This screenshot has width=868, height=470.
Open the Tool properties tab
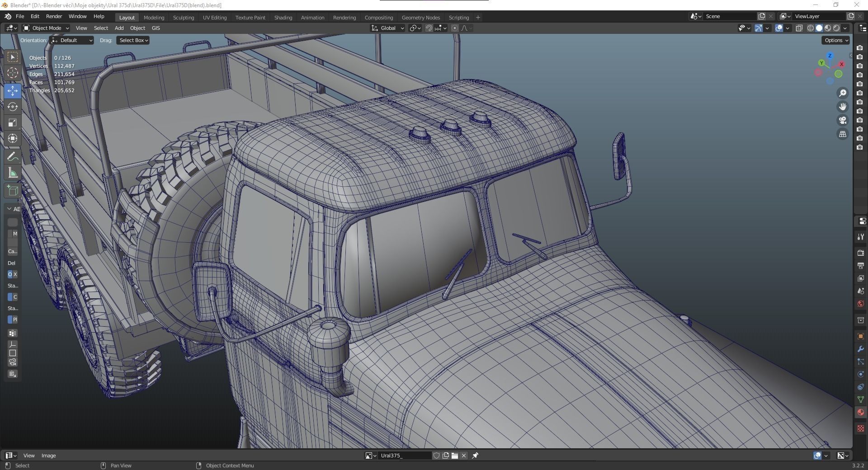point(860,237)
